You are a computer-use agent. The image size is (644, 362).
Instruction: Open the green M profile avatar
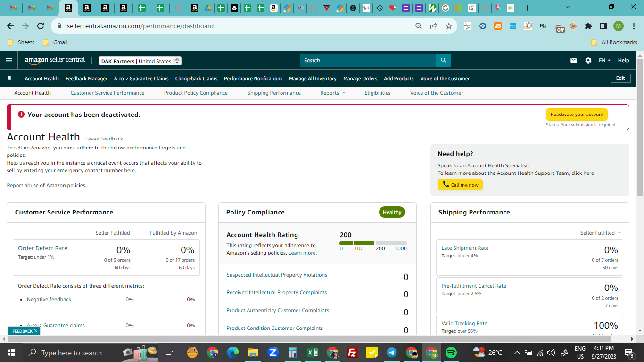click(619, 26)
